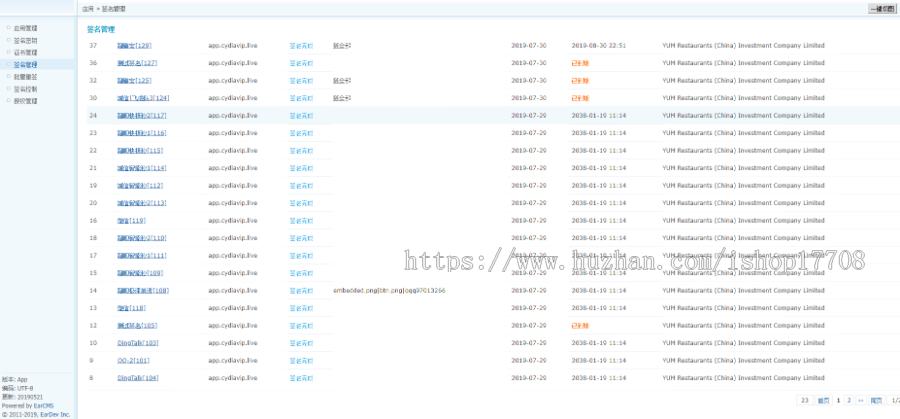Open the app link ending in [114]
This screenshot has width=900, height=419.
click(142, 168)
